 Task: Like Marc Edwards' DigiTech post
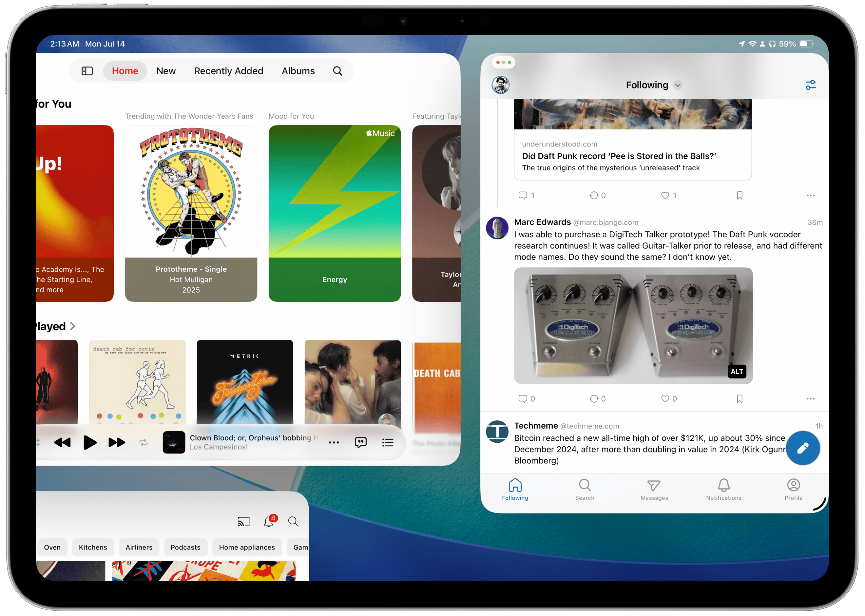click(x=668, y=399)
